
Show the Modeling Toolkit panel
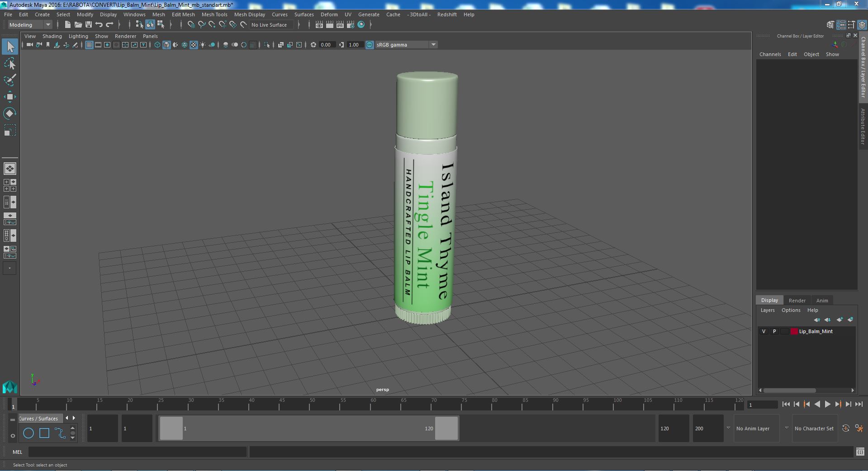(830, 25)
